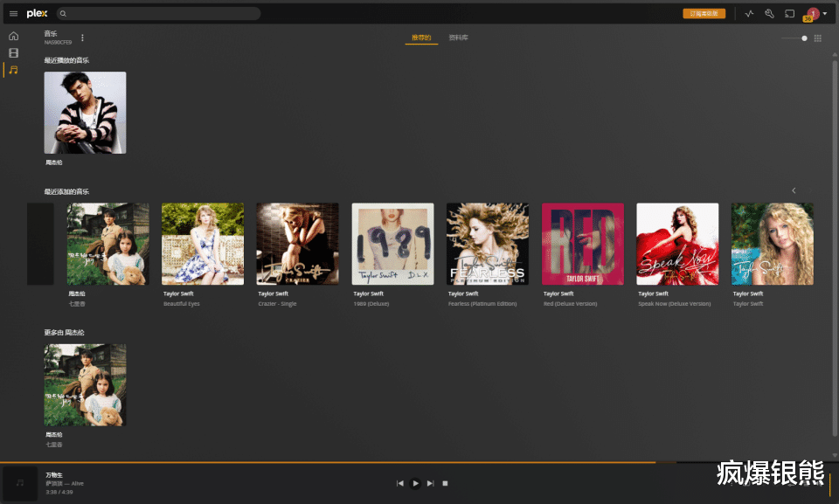Image resolution: width=839 pixels, height=504 pixels.
Task: Adjust the thumbnail size slider
Action: (794, 38)
